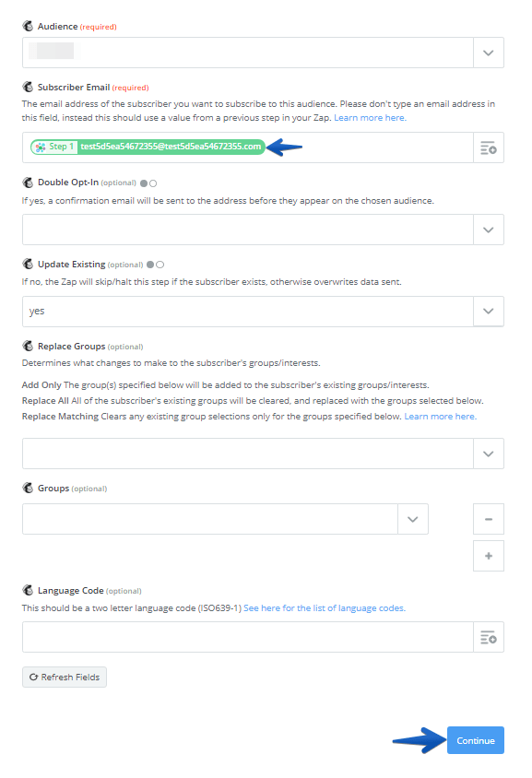Select Step 1 email pill token
This screenshot has height=778, width=532.
coord(148,147)
